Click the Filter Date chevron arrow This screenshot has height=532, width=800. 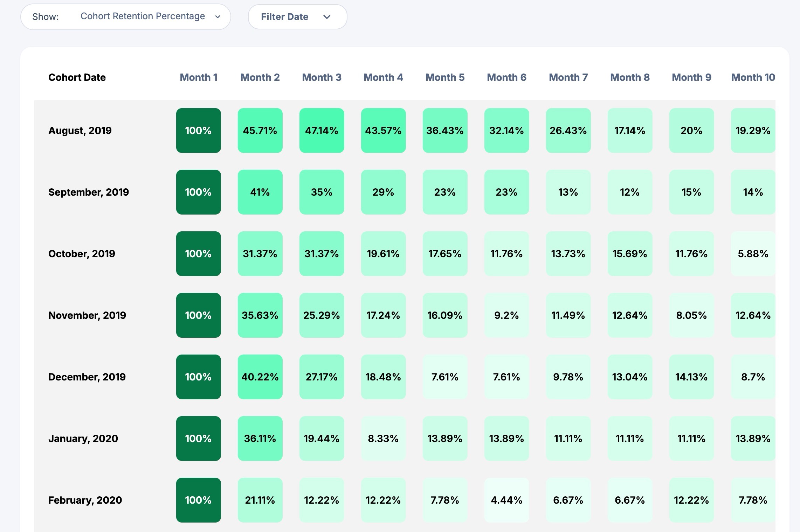(327, 17)
